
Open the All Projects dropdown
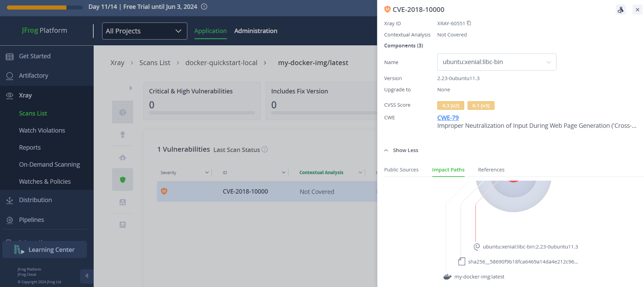coord(145,31)
